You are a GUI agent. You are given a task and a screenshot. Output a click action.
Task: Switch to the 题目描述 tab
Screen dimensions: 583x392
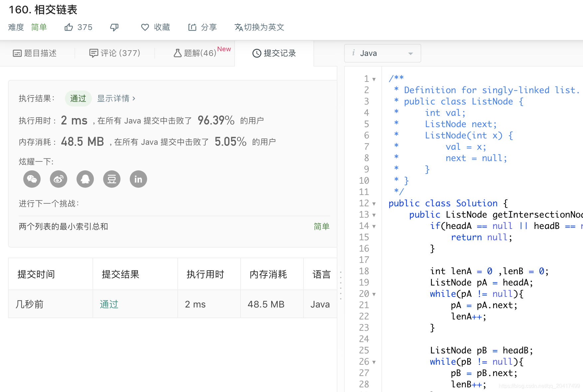35,53
